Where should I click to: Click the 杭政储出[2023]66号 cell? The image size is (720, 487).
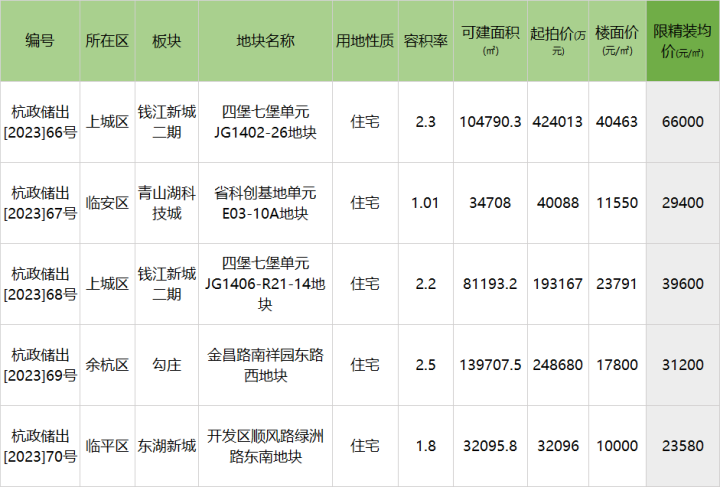(40, 122)
